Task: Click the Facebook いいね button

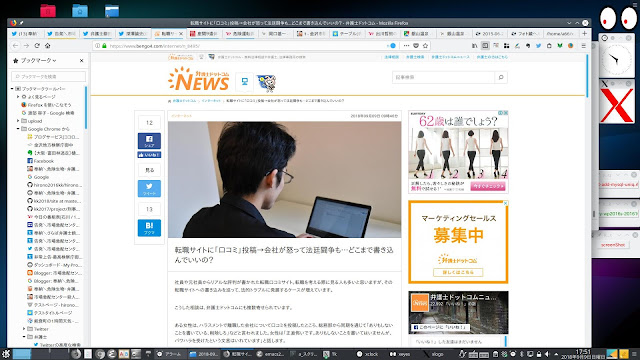Action: pos(149,155)
